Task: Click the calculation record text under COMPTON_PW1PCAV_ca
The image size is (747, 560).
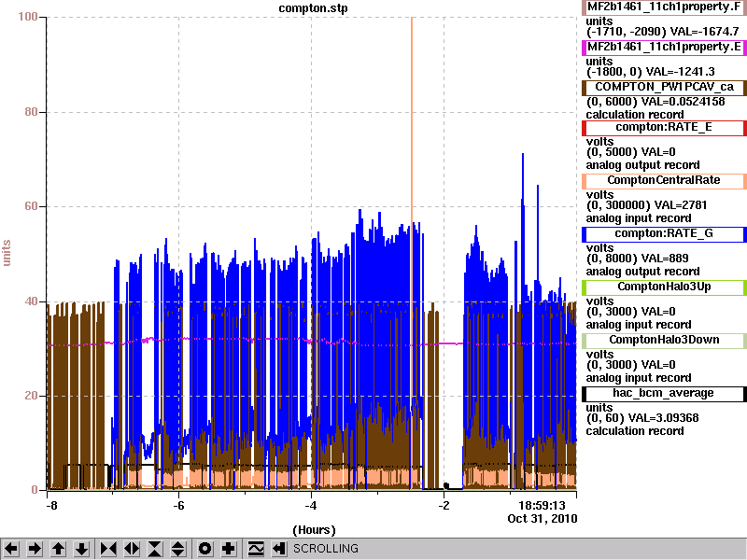Action: [635, 115]
